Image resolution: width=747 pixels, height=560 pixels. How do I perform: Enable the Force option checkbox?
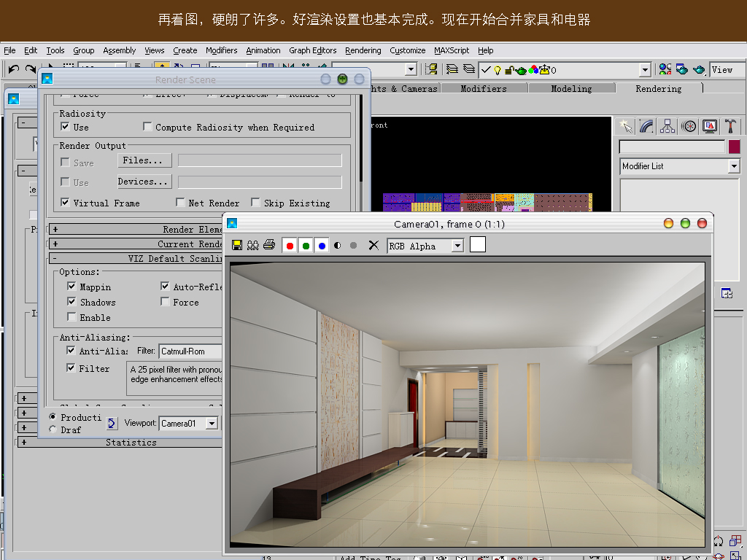point(165,301)
